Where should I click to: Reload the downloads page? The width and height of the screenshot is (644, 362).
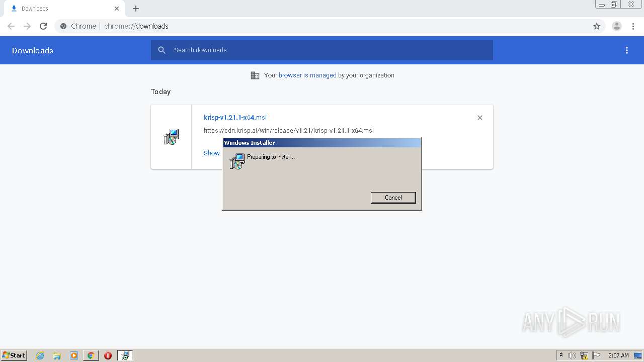click(43, 26)
